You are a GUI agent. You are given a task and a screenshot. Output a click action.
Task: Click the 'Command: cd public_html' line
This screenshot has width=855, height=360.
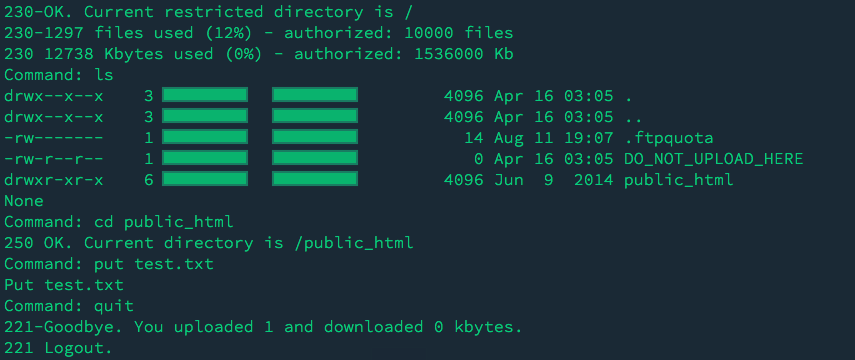tap(119, 222)
